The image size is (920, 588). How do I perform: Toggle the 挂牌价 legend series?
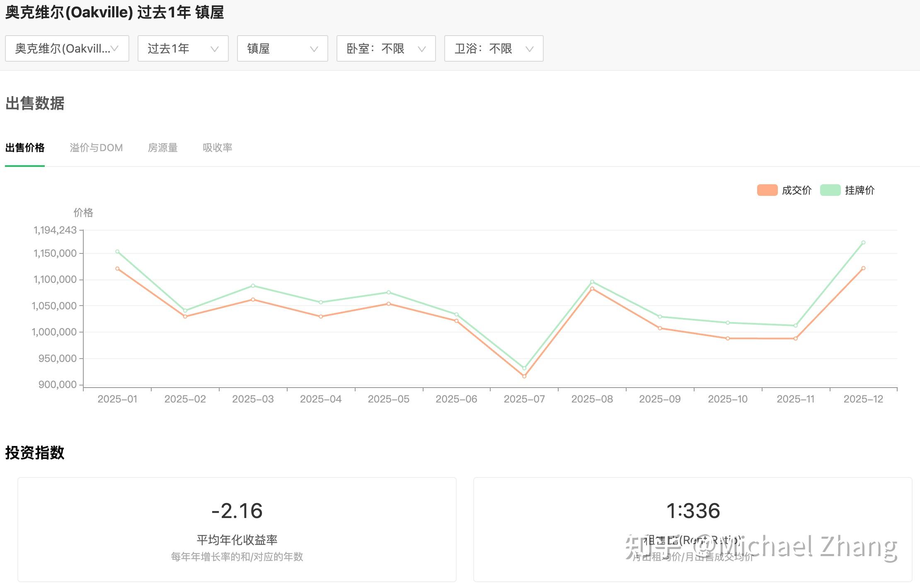(859, 190)
